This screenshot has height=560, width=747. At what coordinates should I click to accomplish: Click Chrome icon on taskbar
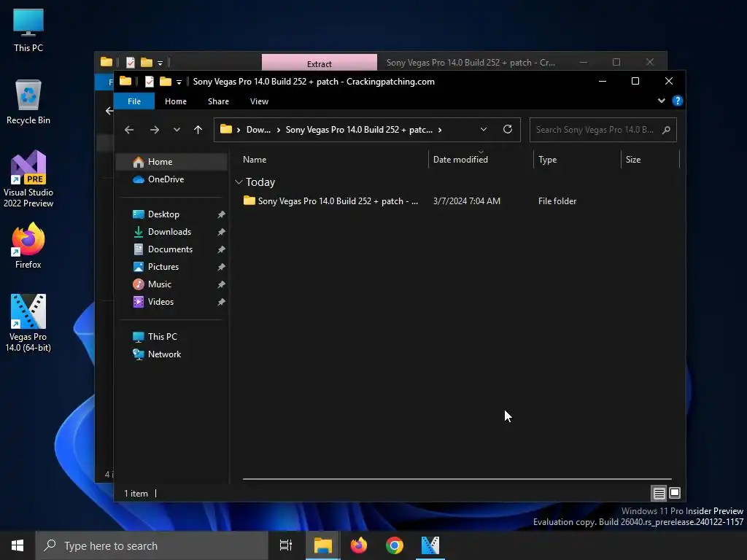tap(395, 545)
